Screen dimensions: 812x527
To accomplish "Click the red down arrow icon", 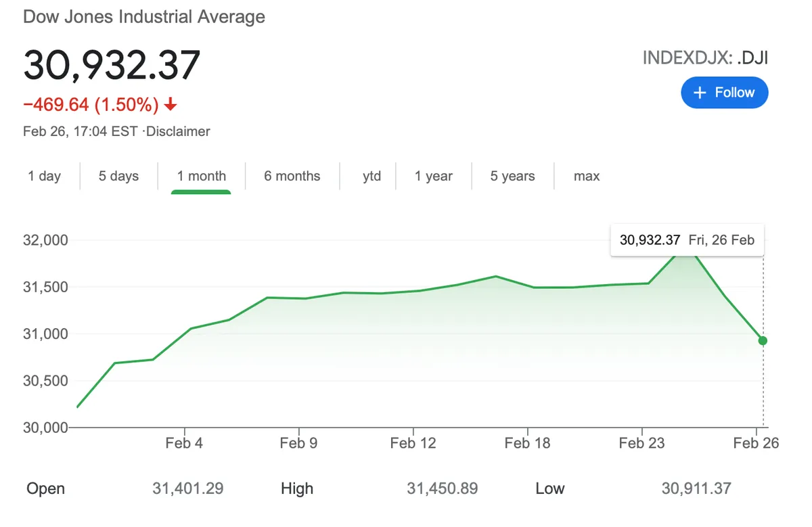I will point(171,105).
